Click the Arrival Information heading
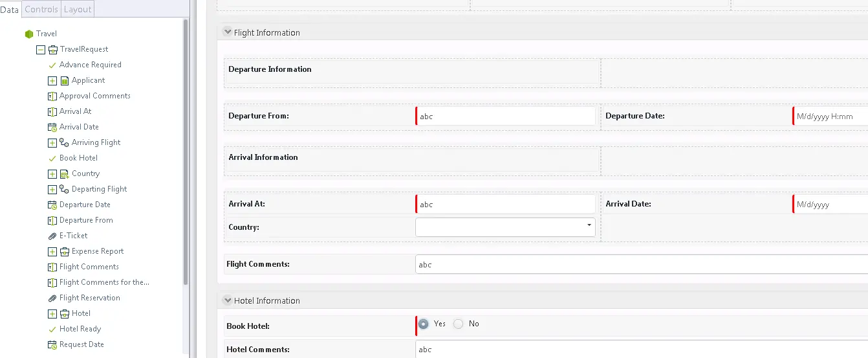 point(263,157)
